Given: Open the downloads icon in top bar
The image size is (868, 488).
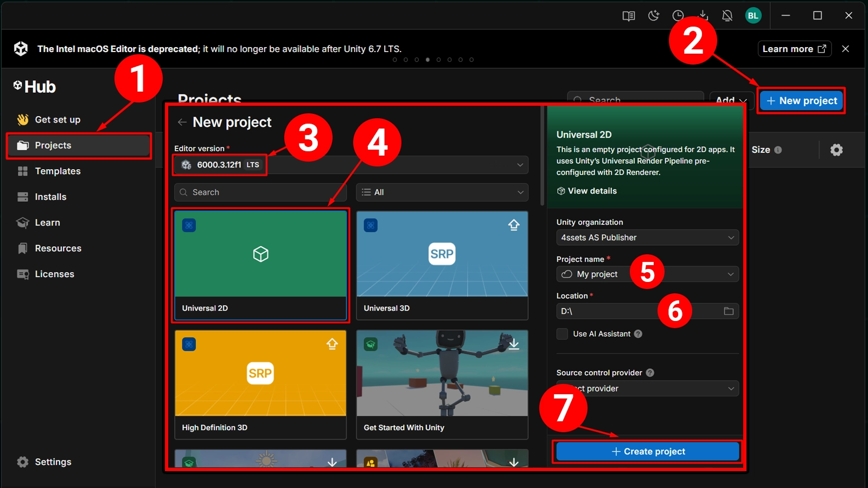Looking at the screenshot, I should point(703,16).
